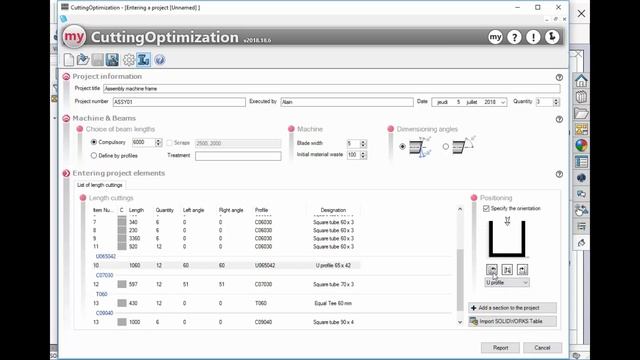Click into the Project number field

[179, 102]
